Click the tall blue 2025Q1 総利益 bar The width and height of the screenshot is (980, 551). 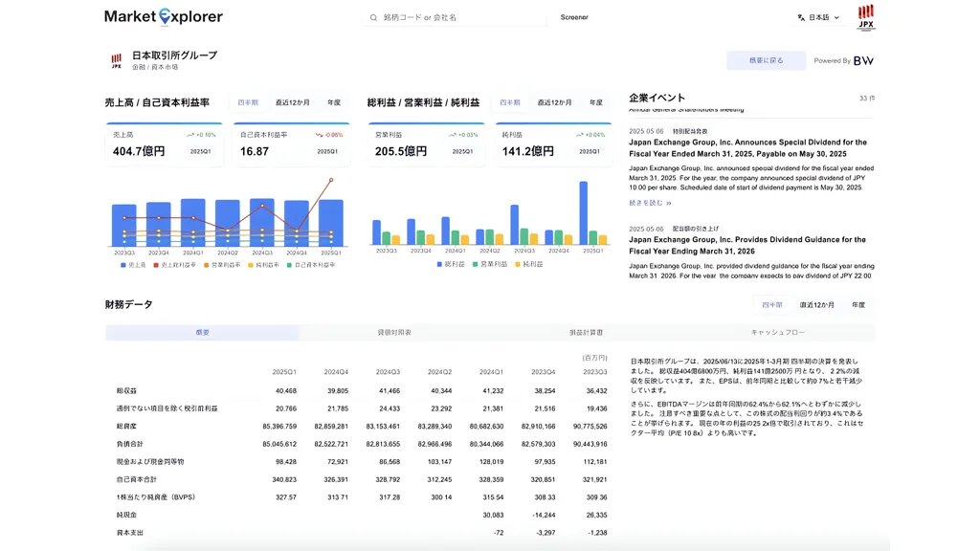[583, 213]
